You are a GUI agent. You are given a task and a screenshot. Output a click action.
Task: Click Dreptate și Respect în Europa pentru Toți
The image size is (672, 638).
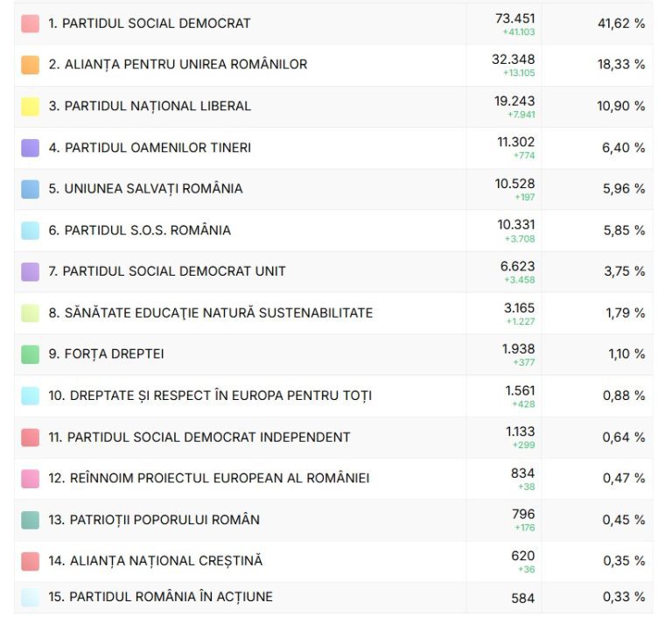coord(210,396)
